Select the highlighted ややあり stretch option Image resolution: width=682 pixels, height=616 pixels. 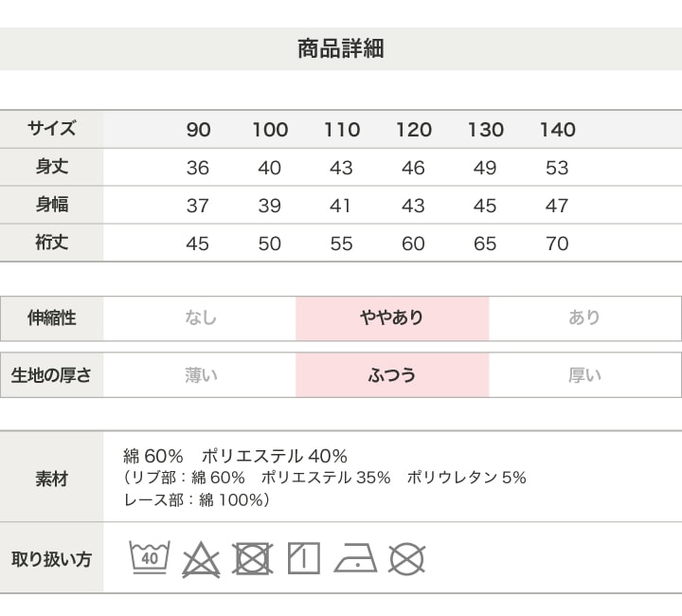point(392,318)
